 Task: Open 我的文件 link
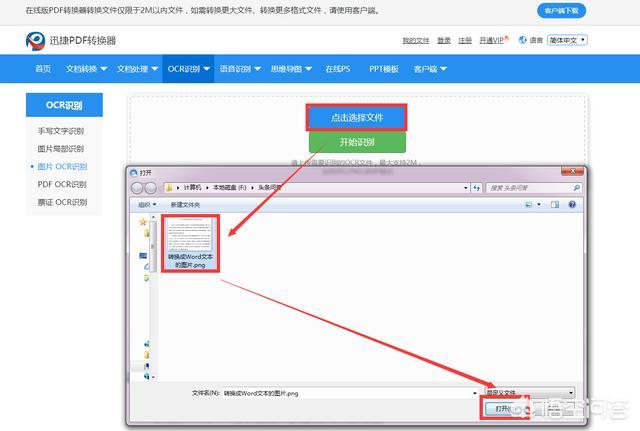point(416,40)
